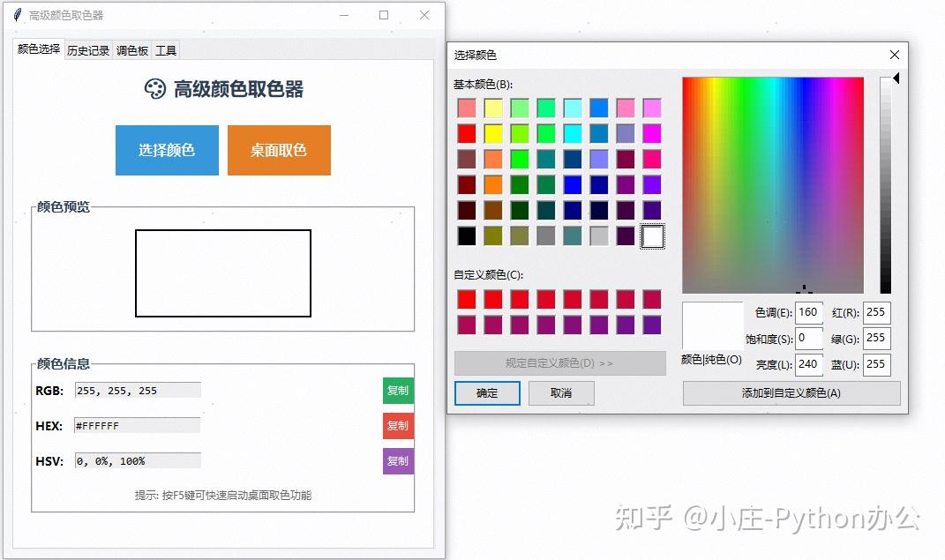The image size is (945, 560).
Task: Click the 选择颜色 button
Action: [x=167, y=150]
